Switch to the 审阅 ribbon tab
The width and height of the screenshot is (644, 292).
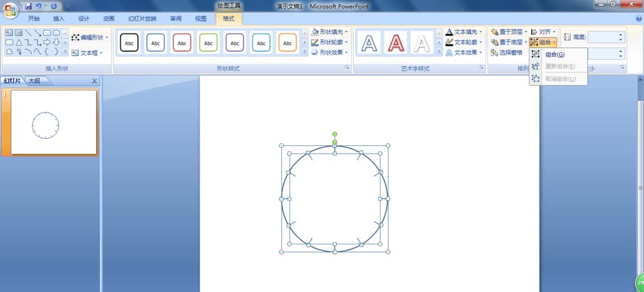tap(176, 19)
